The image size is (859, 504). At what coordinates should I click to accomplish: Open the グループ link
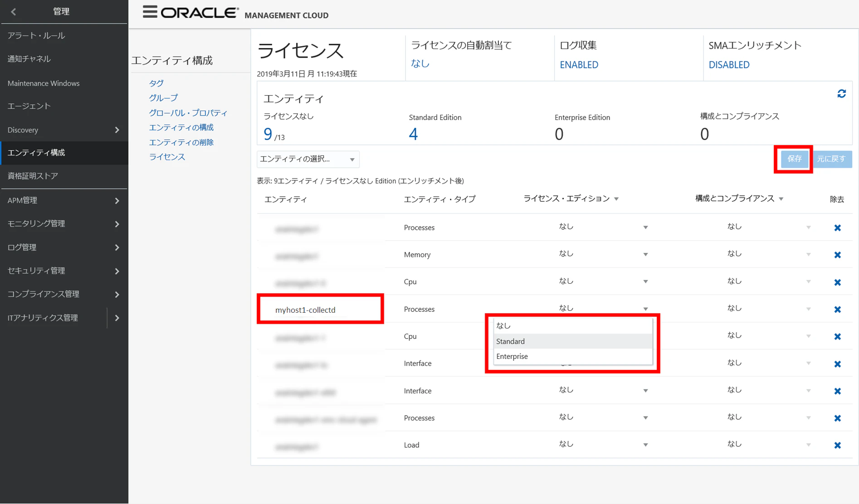pyautogui.click(x=163, y=98)
